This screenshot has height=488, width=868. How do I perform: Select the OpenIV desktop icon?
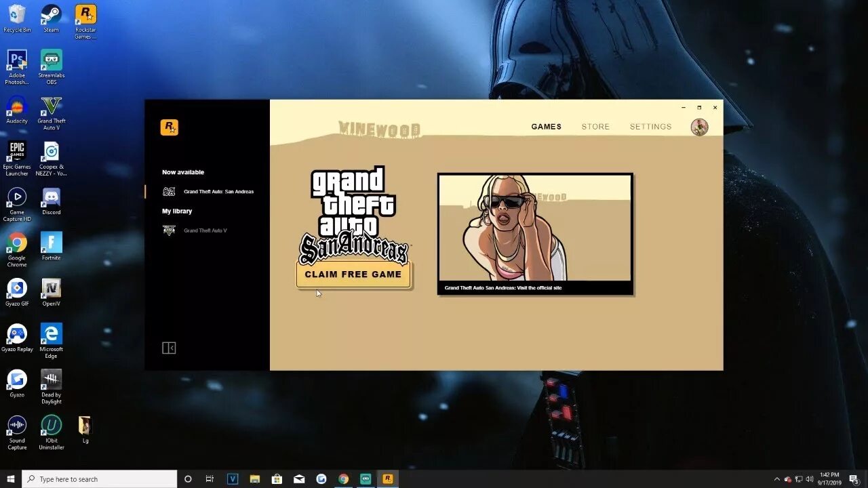click(52, 292)
